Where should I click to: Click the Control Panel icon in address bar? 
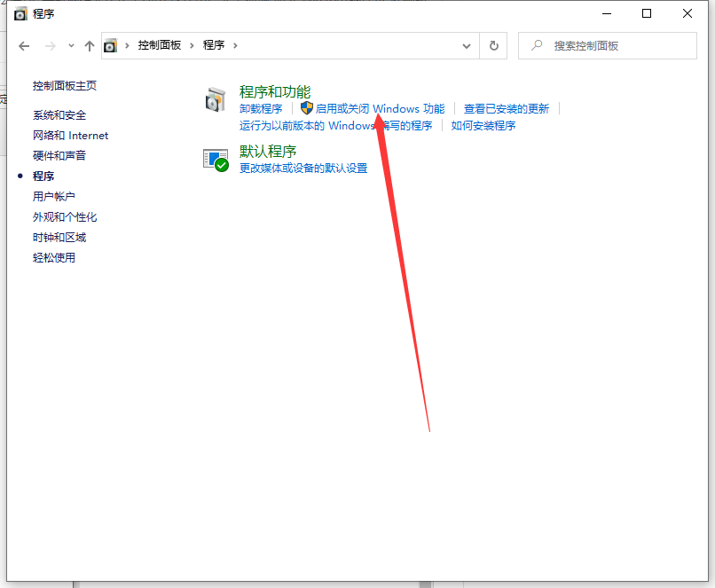(x=111, y=45)
